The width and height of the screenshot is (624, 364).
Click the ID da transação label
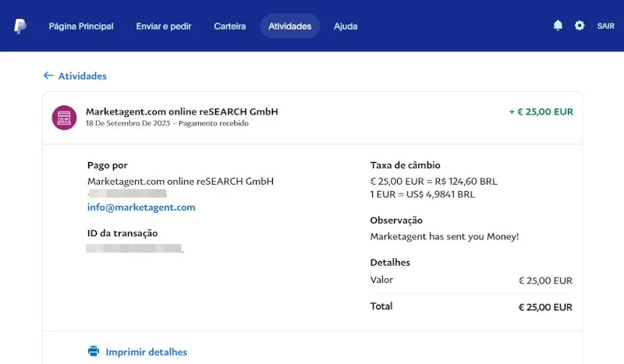click(x=122, y=233)
